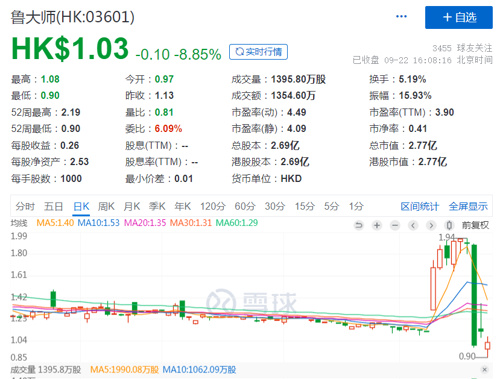Click the volume MA5:1990.08万股 label
The image size is (500, 379).
[x=124, y=370]
